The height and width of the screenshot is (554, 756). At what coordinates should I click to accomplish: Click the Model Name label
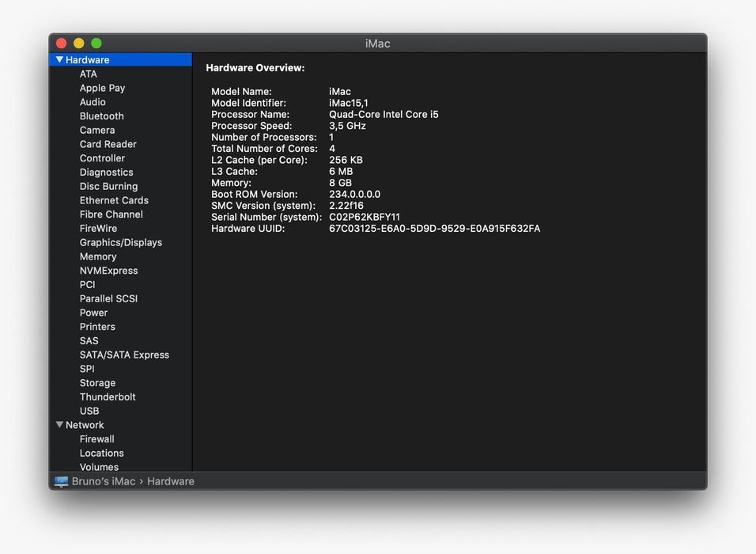click(x=241, y=91)
